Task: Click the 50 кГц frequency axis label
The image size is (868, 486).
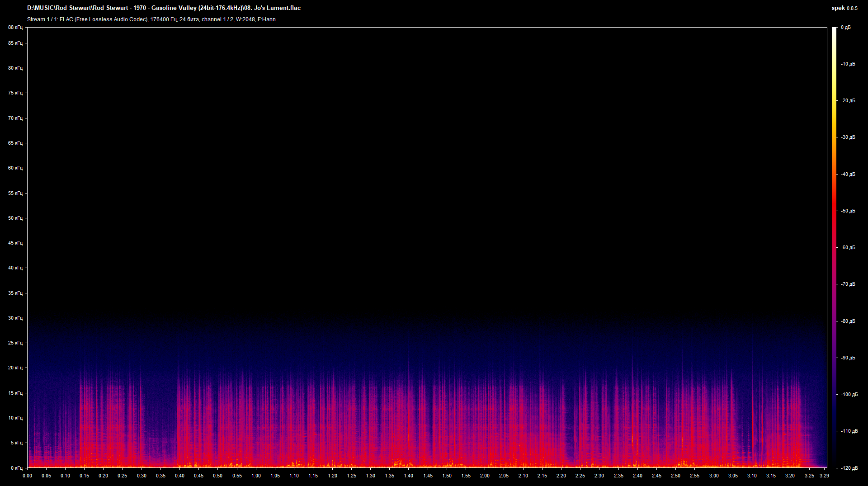Action: click(x=15, y=218)
